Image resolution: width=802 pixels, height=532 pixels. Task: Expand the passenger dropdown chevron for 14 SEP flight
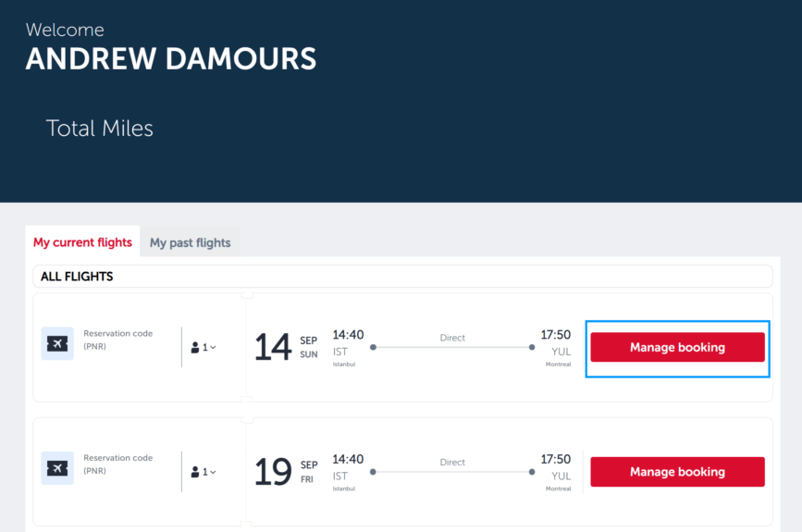pos(213,347)
